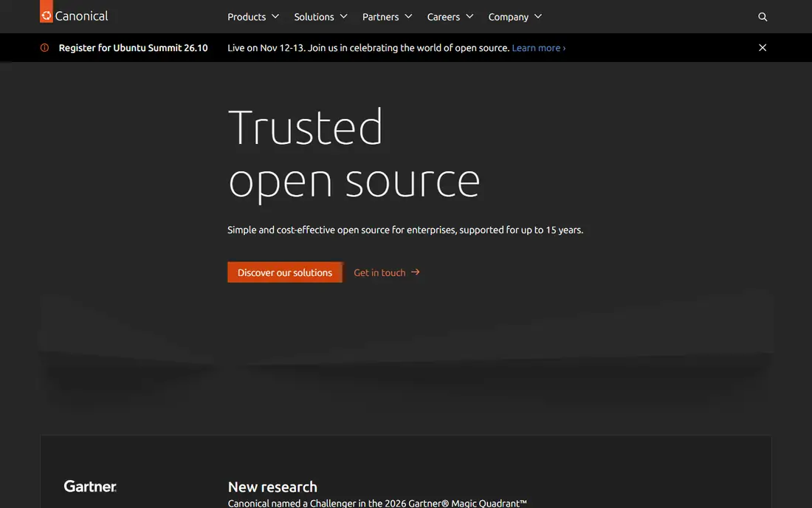Screen dimensions: 812x508
Task: Click the Live on Nov 12-13 announcement text
Action: (x=368, y=48)
